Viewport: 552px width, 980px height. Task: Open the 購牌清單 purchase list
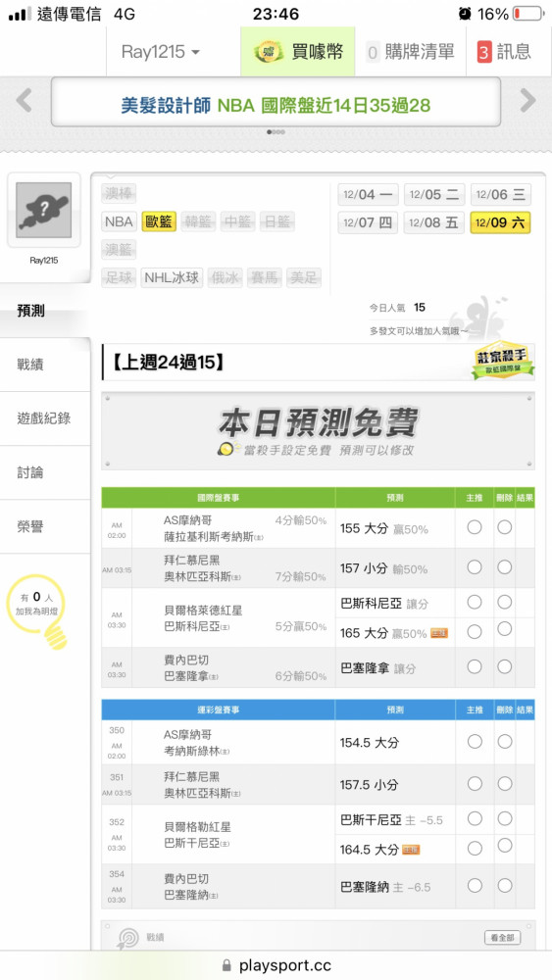pos(410,52)
